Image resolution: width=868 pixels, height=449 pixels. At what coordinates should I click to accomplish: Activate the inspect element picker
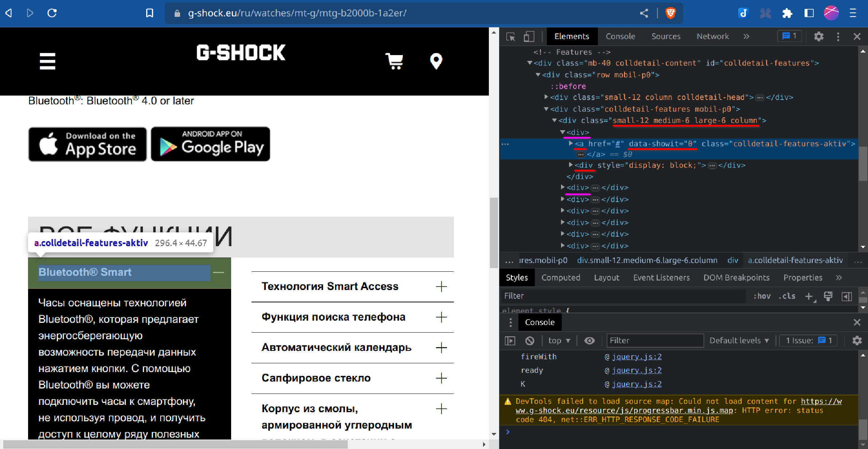(511, 36)
